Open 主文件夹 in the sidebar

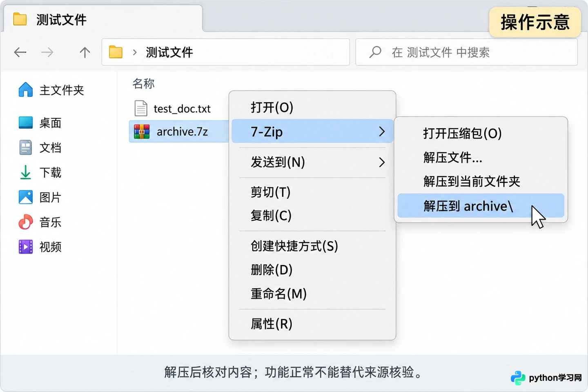(62, 90)
